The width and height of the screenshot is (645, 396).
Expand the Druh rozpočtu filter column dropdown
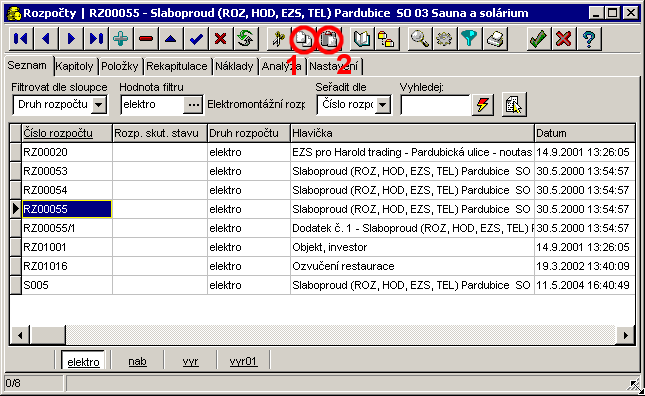98,105
